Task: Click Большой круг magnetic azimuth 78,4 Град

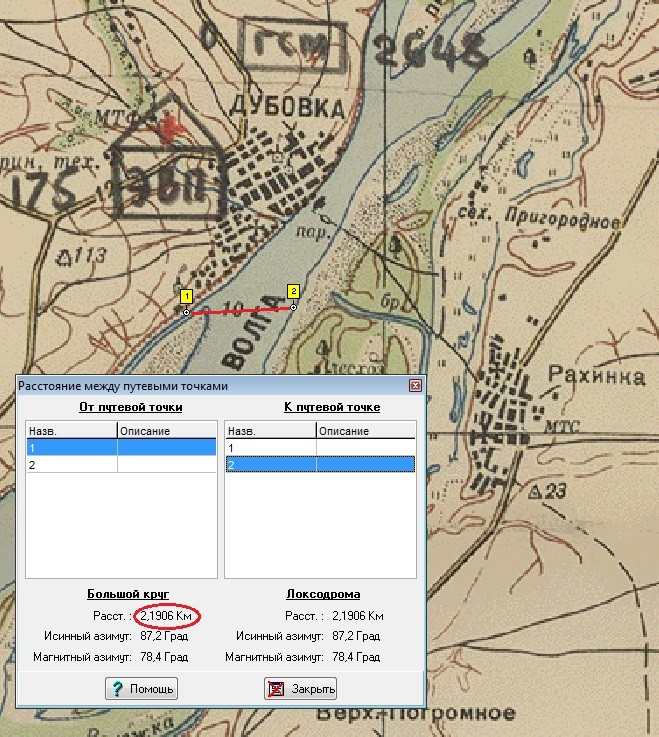Action: 164,657
